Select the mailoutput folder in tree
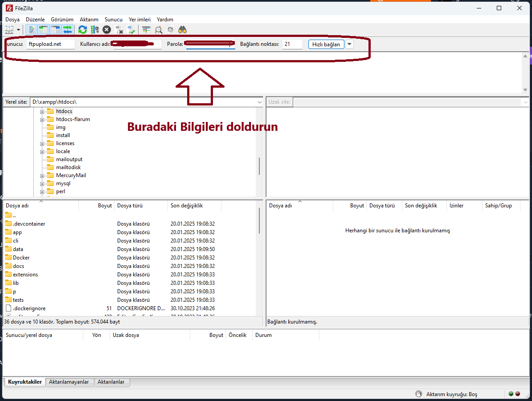This screenshot has width=532, height=401. (69, 159)
